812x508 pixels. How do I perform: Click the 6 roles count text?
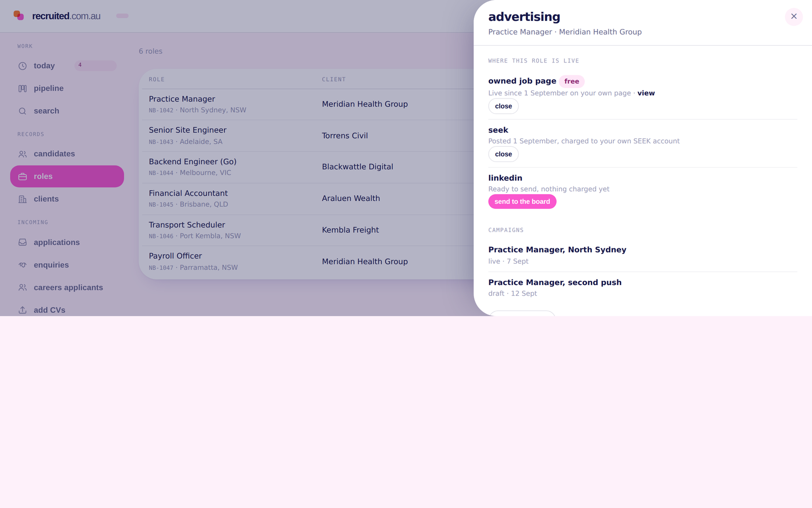[151, 51]
